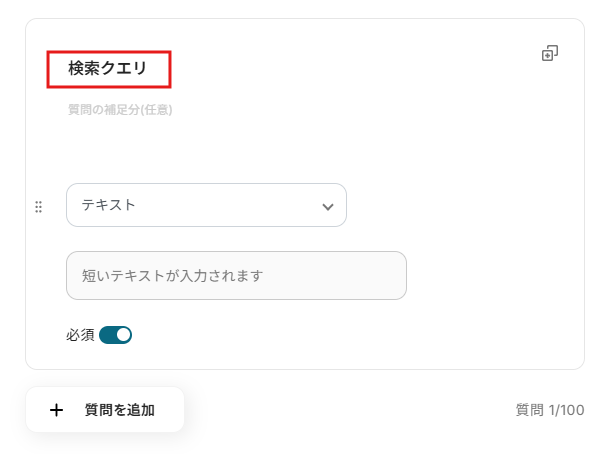Focus the 短いテキストが入力されます input box
The image size is (606, 454).
point(236,275)
